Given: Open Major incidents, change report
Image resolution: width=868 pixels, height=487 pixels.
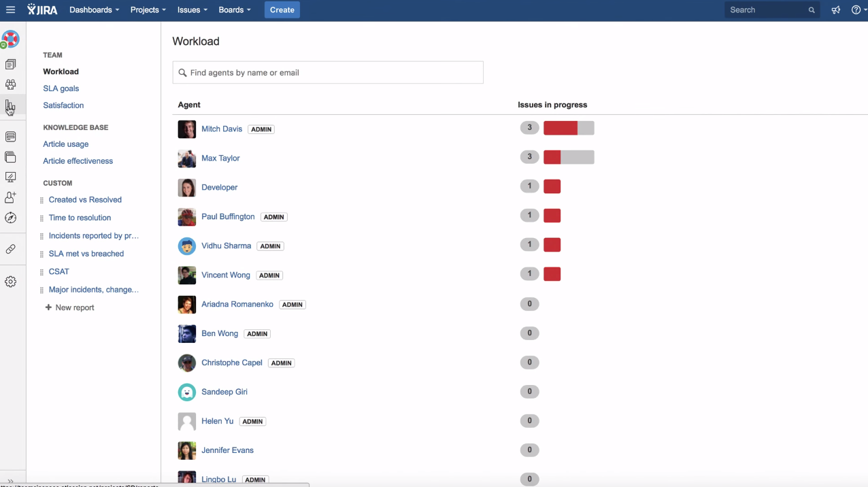Looking at the screenshot, I should tap(94, 290).
